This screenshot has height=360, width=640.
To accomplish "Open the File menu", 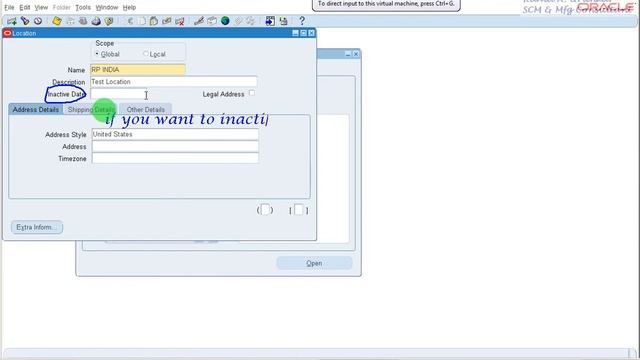I will click(9, 7).
